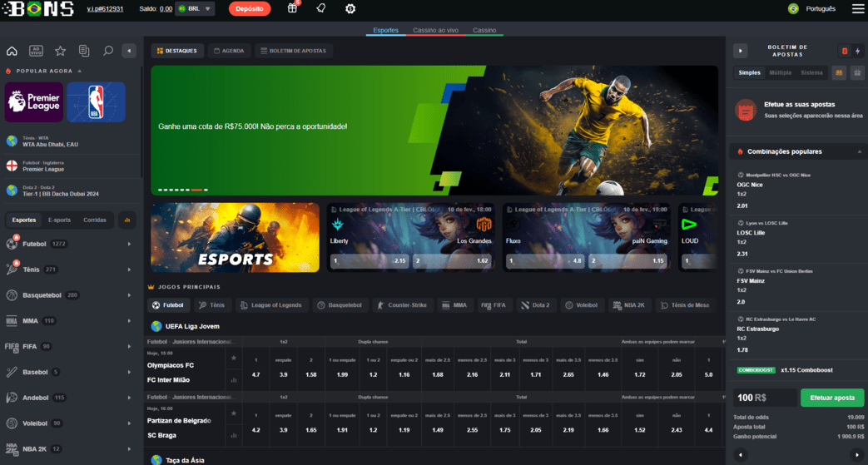Viewport: 868px width, 465px height.
Task: Select Sistema bet type tab
Action: (x=811, y=72)
